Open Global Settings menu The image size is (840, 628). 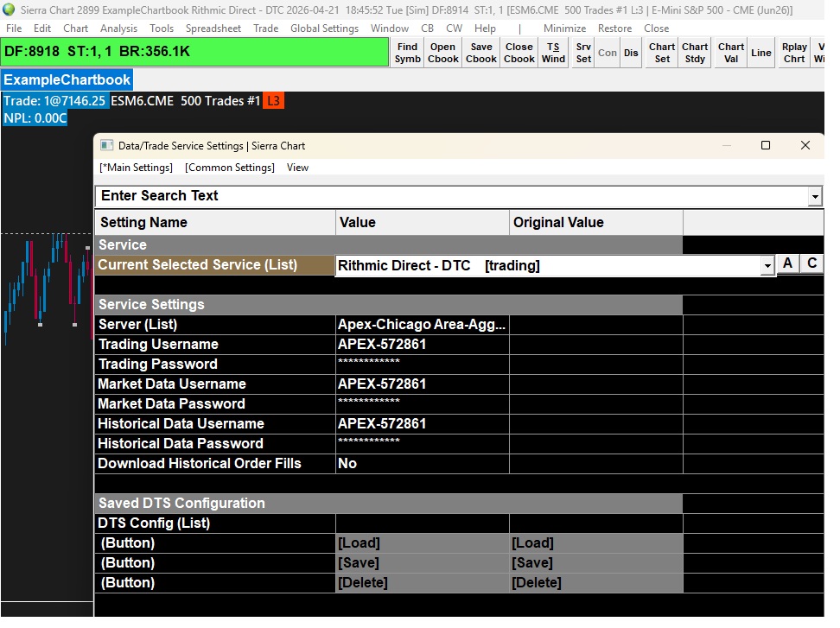[x=324, y=29]
